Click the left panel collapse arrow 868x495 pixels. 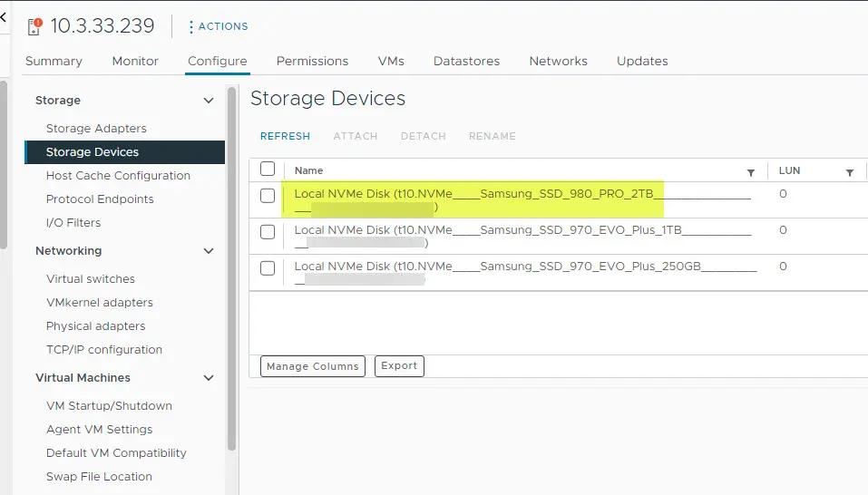(x=3, y=17)
